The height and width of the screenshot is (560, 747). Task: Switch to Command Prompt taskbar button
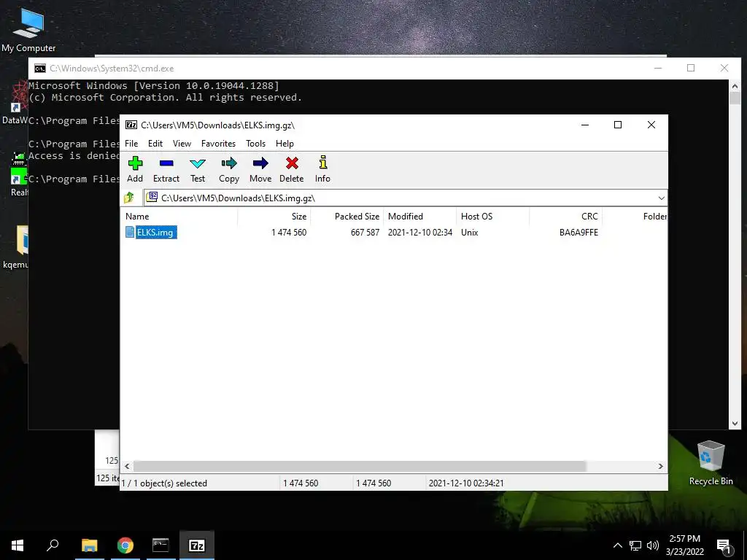pyautogui.click(x=160, y=545)
